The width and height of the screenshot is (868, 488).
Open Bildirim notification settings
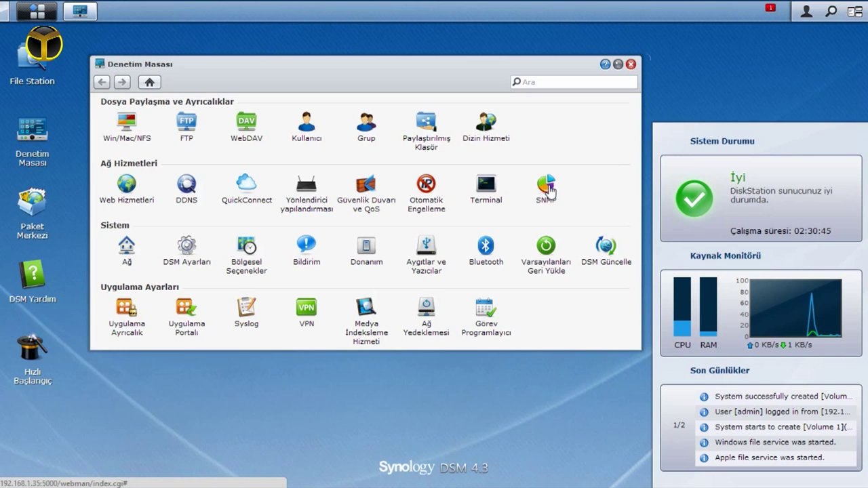pos(307,250)
